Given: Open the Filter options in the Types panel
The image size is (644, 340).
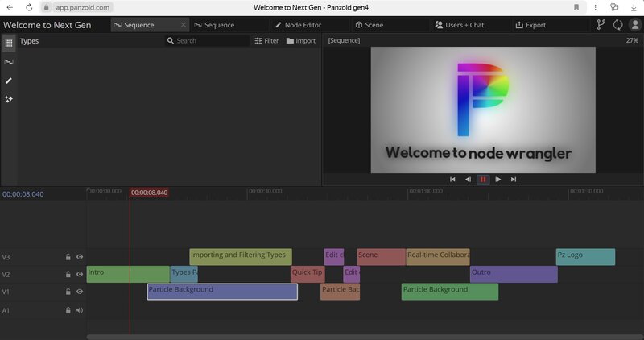Looking at the screenshot, I should [266, 40].
